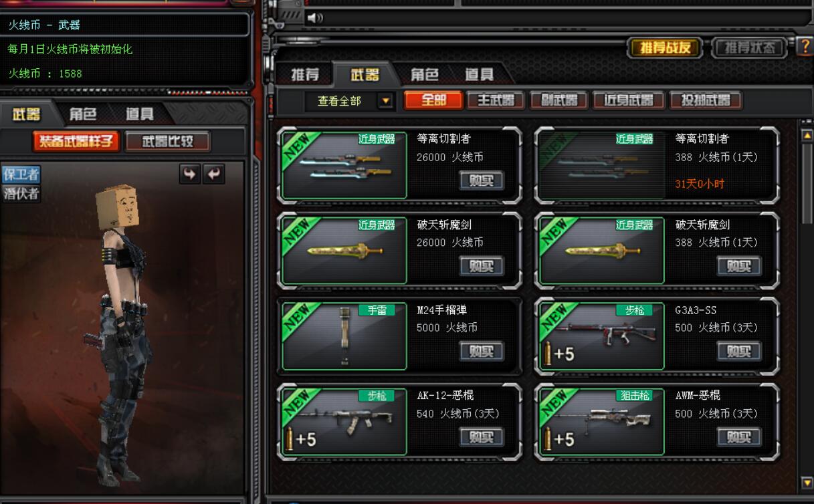Click the shop list scrollbar down arrow

[x=807, y=483]
